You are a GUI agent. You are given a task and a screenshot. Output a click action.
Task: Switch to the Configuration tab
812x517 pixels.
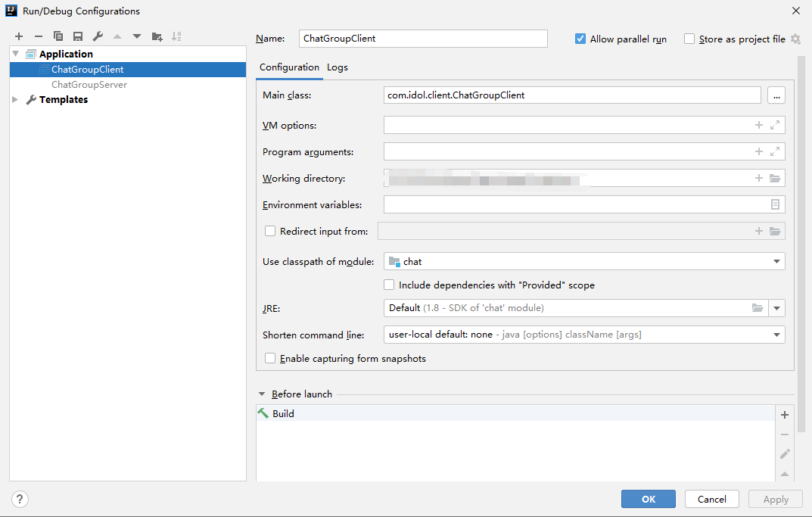coord(289,67)
